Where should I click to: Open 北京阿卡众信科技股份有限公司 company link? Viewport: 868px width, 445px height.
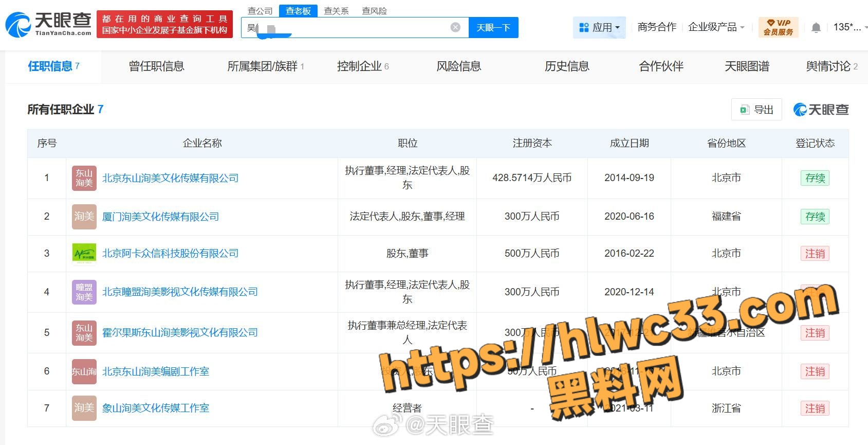pos(170,253)
